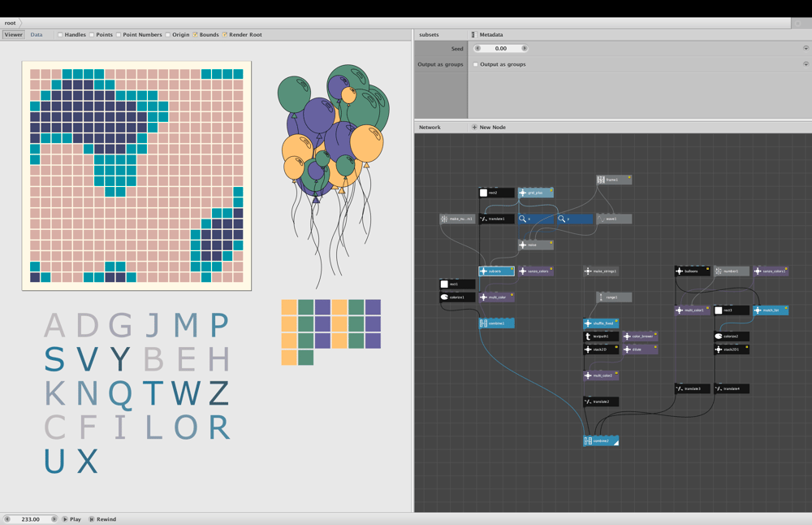Click the Metadata button
The width and height of the screenshot is (812, 525).
point(488,35)
